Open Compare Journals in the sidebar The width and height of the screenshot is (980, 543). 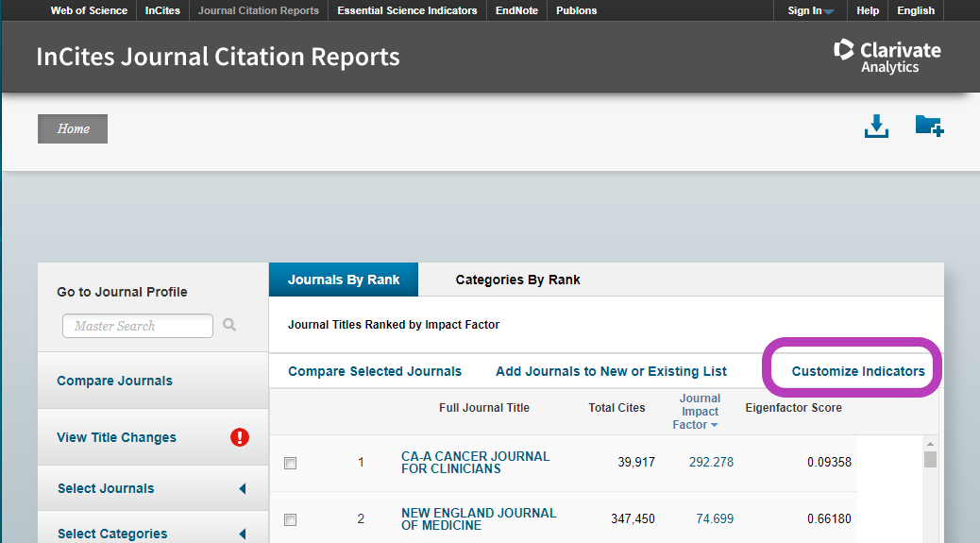(114, 381)
